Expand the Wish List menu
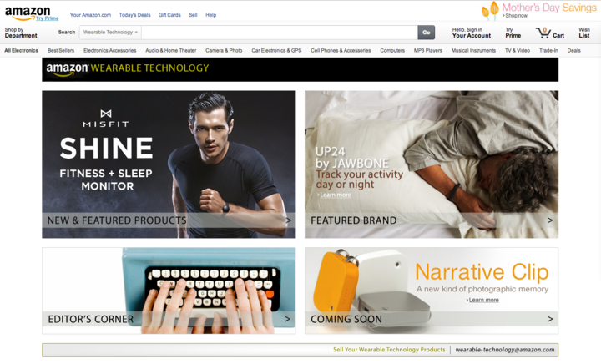 [x=583, y=33]
